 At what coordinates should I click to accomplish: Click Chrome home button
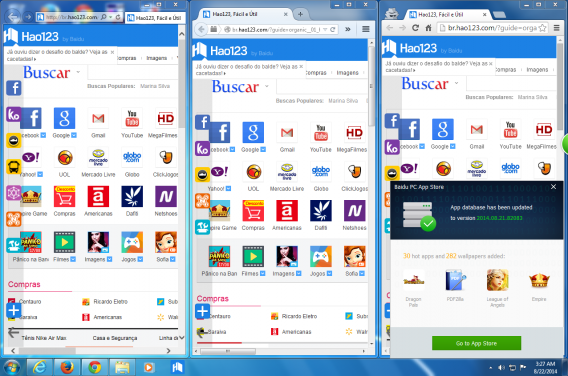click(x=428, y=28)
